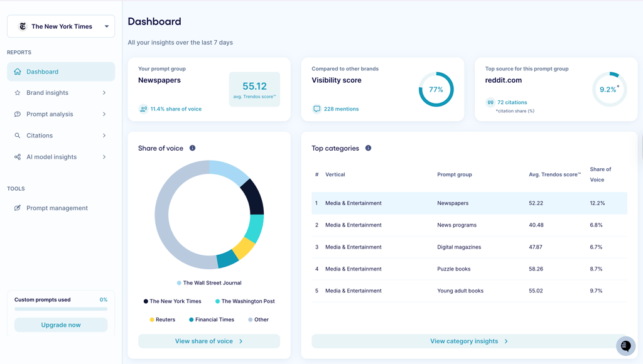Open the Dashboard menu item
Viewport: 643px width, 364px height.
[61, 72]
